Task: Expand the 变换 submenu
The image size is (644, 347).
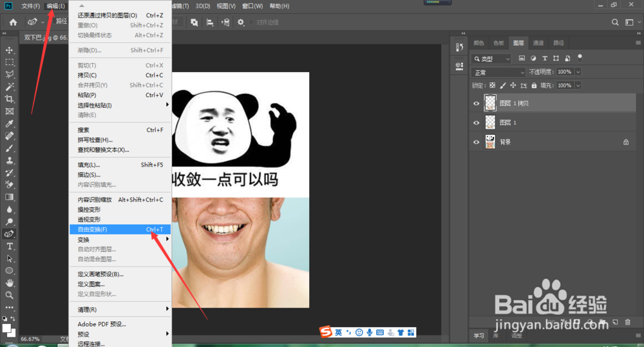Action: 120,239
